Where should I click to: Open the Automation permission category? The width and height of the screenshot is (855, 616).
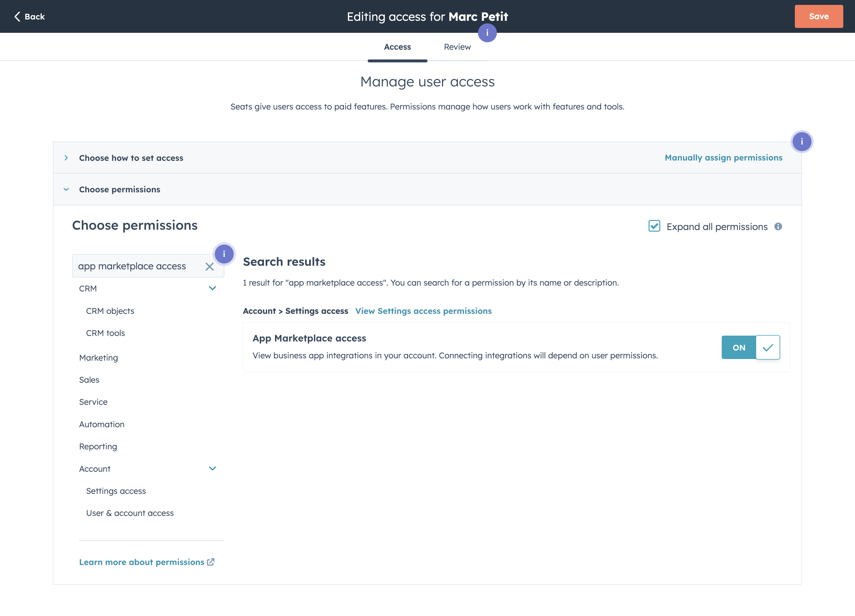click(102, 424)
